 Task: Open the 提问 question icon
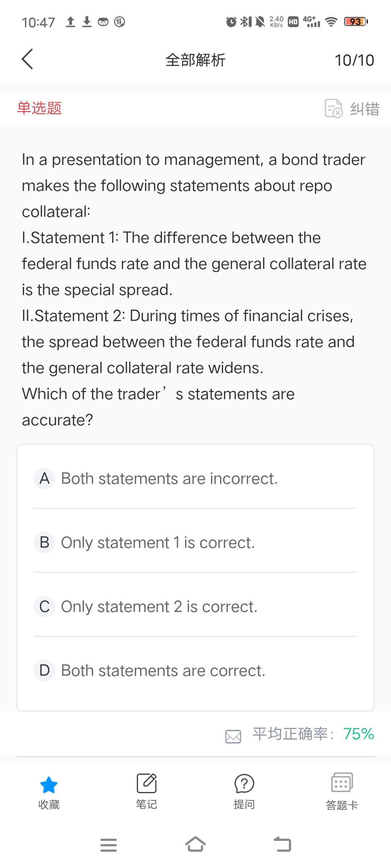tap(244, 783)
